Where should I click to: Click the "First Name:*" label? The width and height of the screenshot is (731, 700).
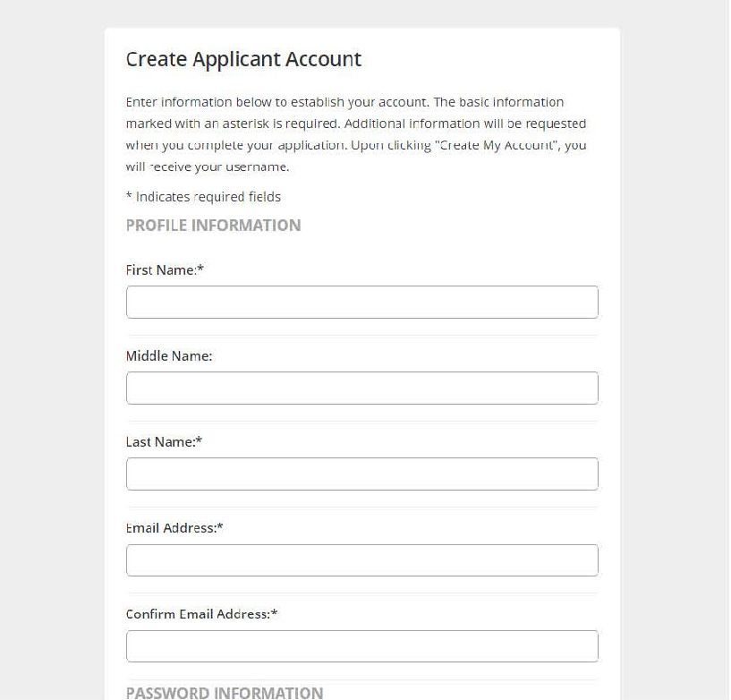[165, 270]
